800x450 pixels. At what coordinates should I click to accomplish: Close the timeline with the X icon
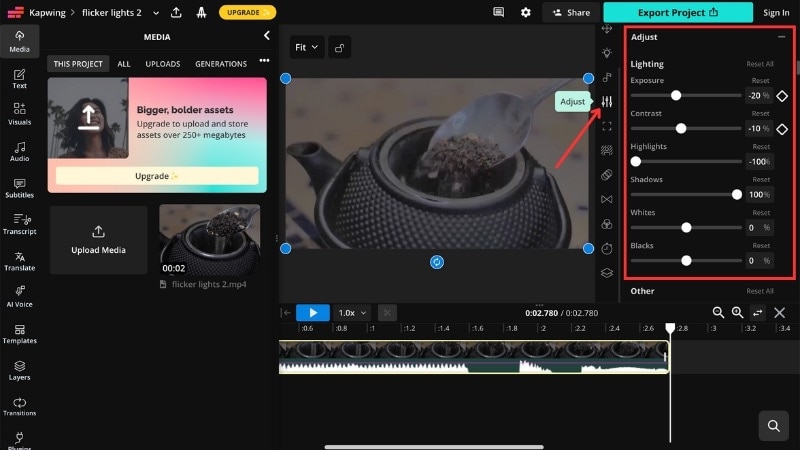tap(779, 312)
